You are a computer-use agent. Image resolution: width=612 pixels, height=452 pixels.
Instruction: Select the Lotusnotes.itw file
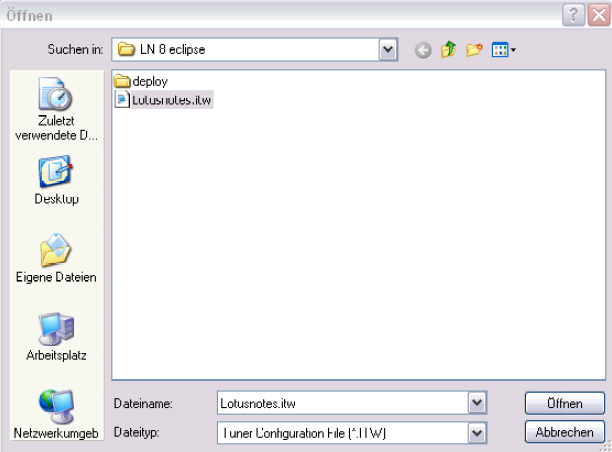coord(163,99)
